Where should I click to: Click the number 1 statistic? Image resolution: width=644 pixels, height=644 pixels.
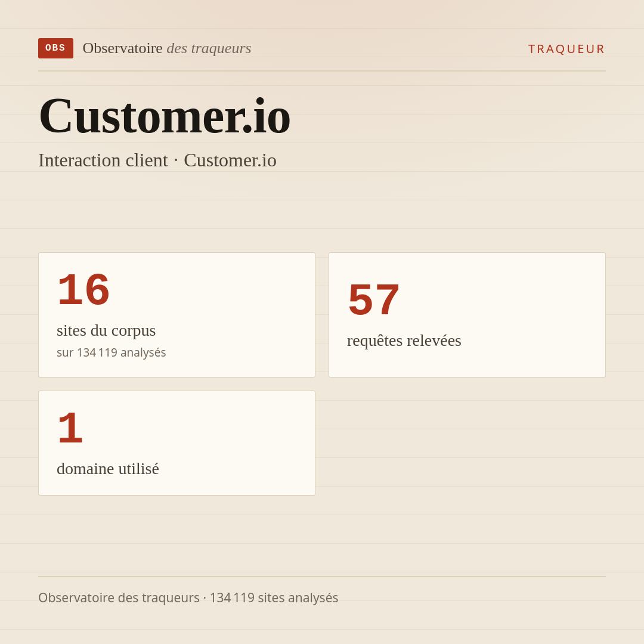point(70,428)
